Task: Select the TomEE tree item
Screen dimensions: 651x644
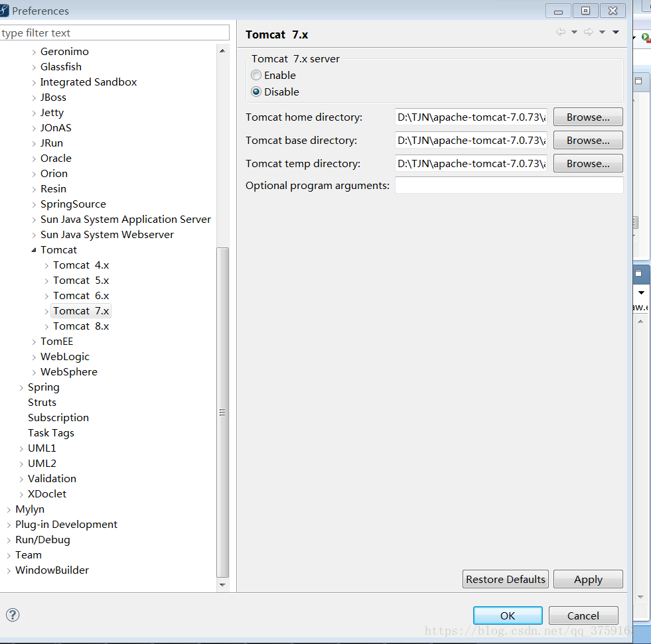Action: click(x=56, y=341)
